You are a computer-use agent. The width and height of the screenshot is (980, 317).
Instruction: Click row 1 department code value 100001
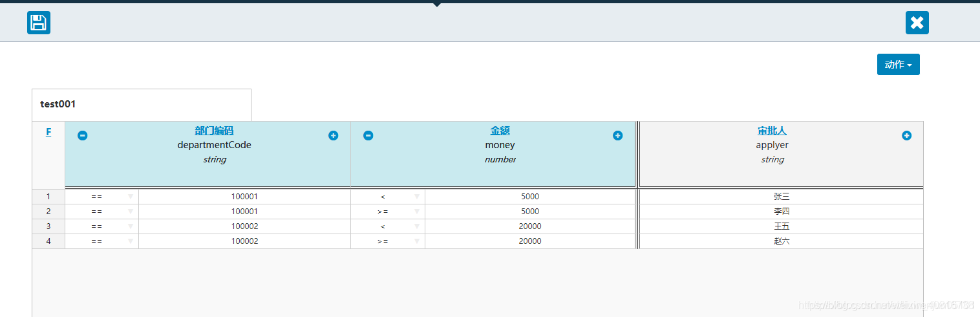[244, 197]
